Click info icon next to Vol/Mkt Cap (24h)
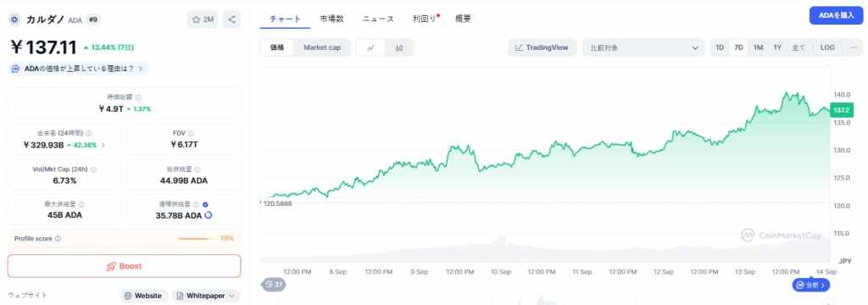Image resolution: width=868 pixels, height=305 pixels. (x=93, y=169)
